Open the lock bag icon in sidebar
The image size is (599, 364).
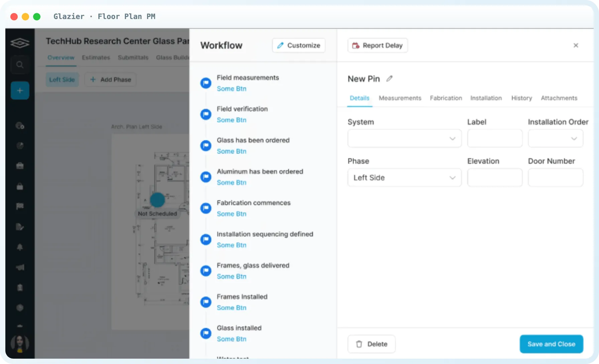point(20,186)
